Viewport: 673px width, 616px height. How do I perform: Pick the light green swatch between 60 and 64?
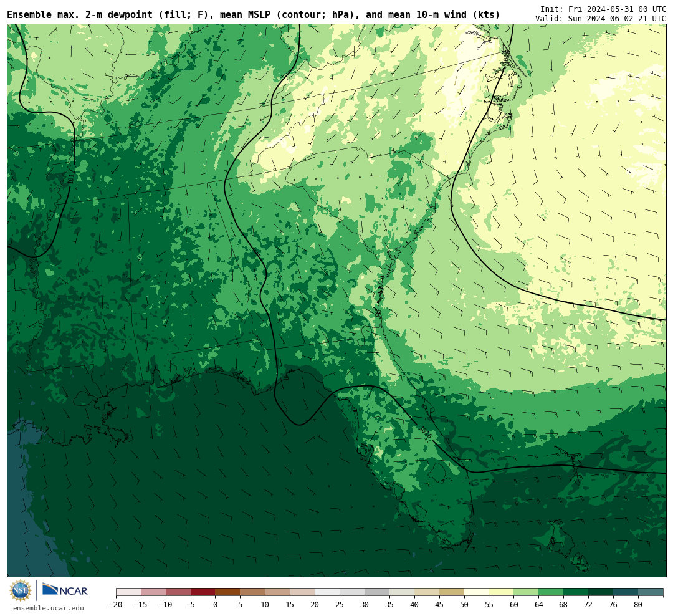527,592
